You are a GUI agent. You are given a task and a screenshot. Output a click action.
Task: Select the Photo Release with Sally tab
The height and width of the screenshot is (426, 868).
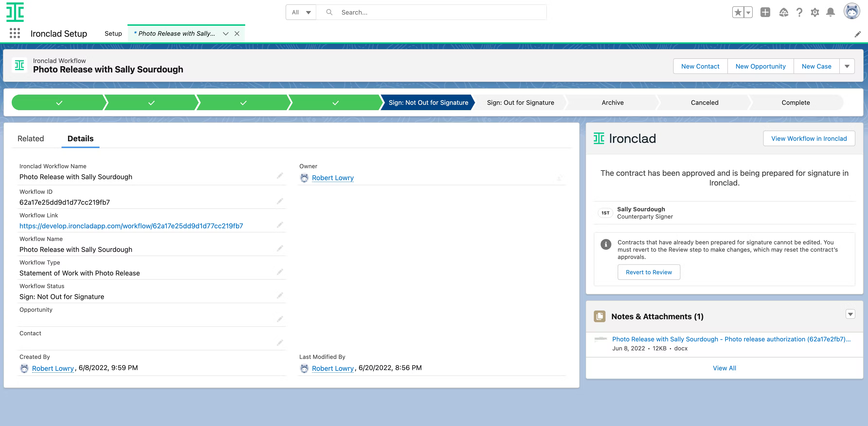pyautogui.click(x=174, y=33)
